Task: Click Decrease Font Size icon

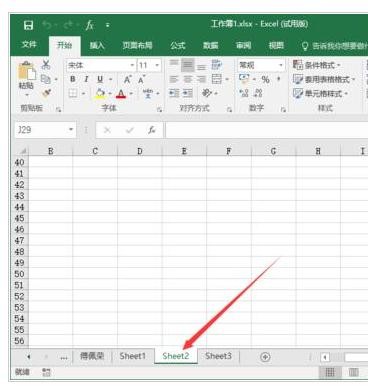Action: (141, 79)
